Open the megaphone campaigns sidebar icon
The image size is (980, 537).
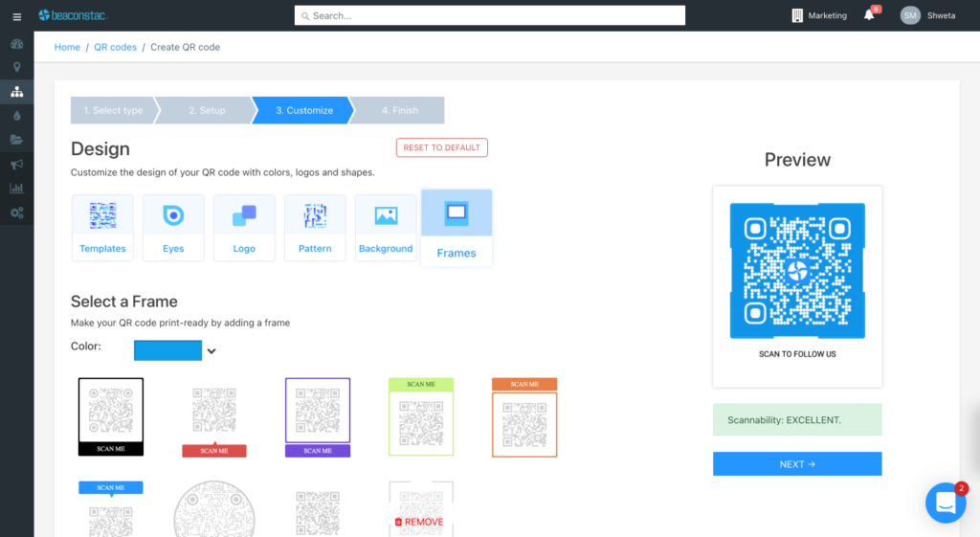coord(17,165)
